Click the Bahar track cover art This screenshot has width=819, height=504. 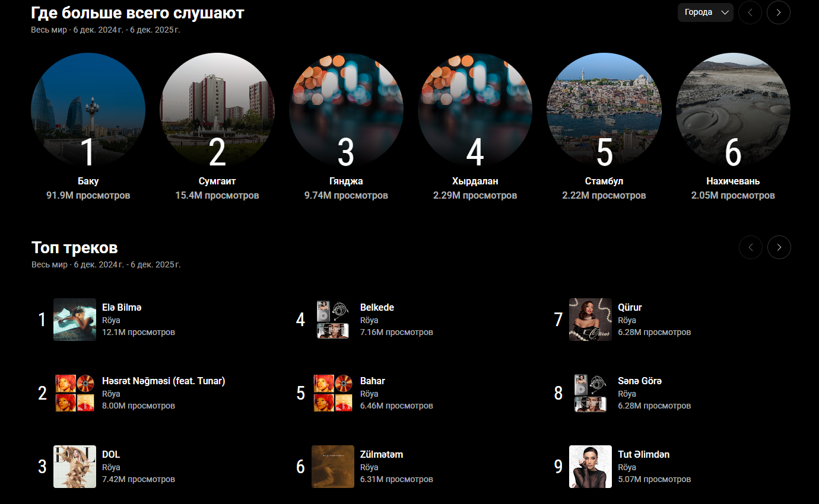[333, 393]
